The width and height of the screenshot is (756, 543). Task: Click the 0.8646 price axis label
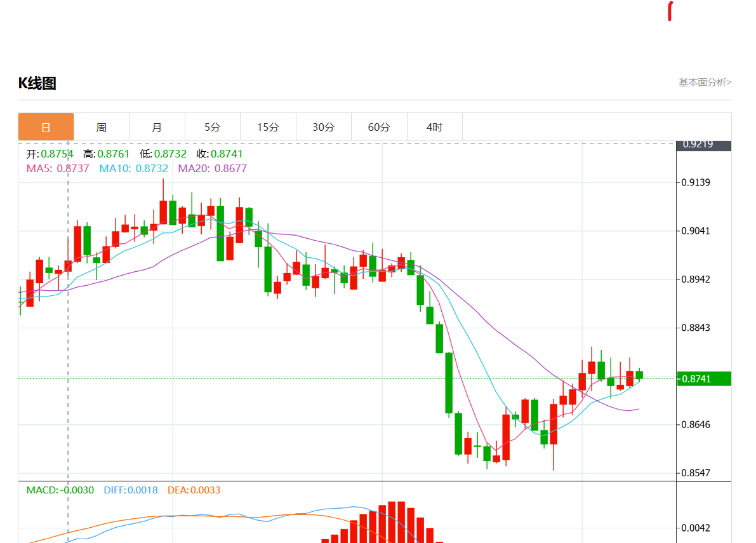(696, 424)
